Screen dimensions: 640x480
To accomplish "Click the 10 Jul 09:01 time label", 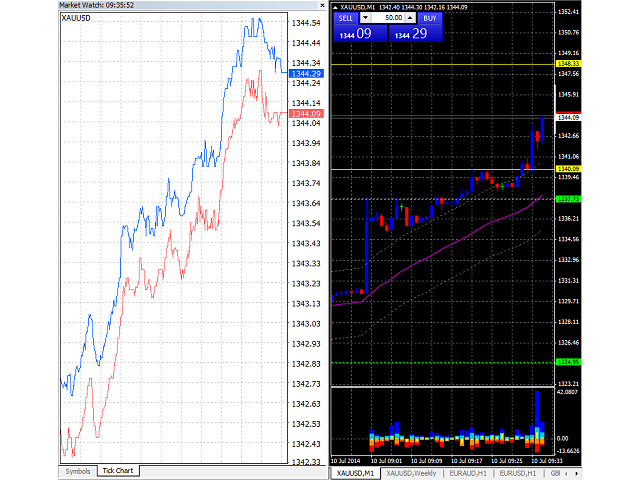I will point(386,461).
